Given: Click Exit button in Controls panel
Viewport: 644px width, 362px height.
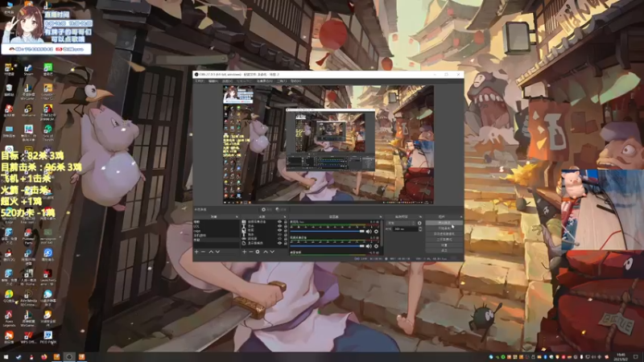Looking at the screenshot, I should coord(444,250).
